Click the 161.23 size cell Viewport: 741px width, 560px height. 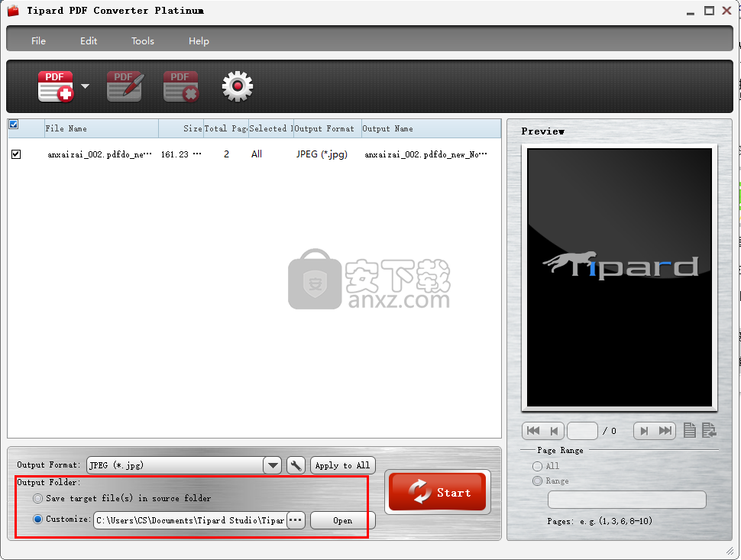[x=181, y=154]
